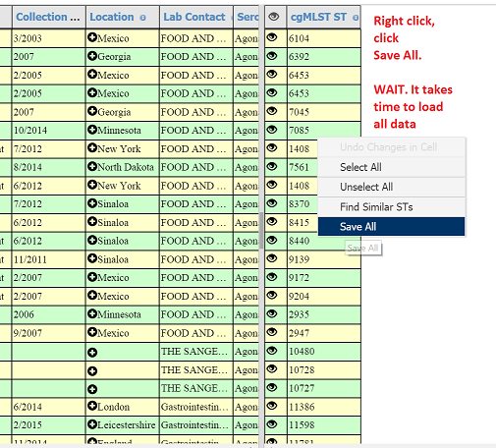The image size is (496, 448).
Task: Click the eye icon in the row with ST 8440
Action: (x=272, y=240)
